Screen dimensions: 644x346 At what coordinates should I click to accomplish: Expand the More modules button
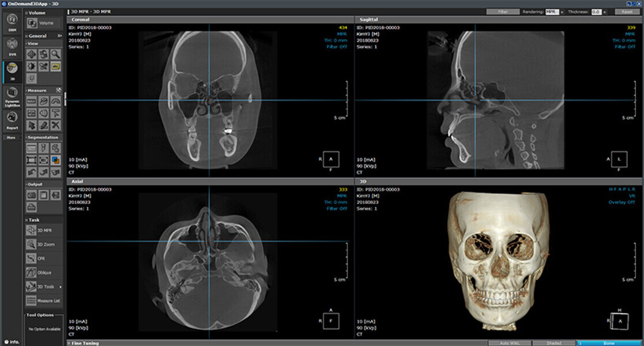coord(12,138)
